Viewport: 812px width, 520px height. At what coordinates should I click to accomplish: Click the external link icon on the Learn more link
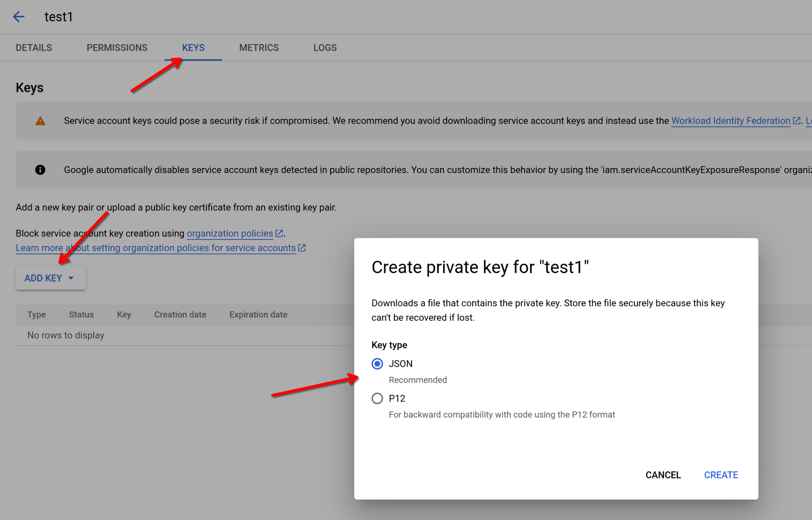(x=301, y=248)
